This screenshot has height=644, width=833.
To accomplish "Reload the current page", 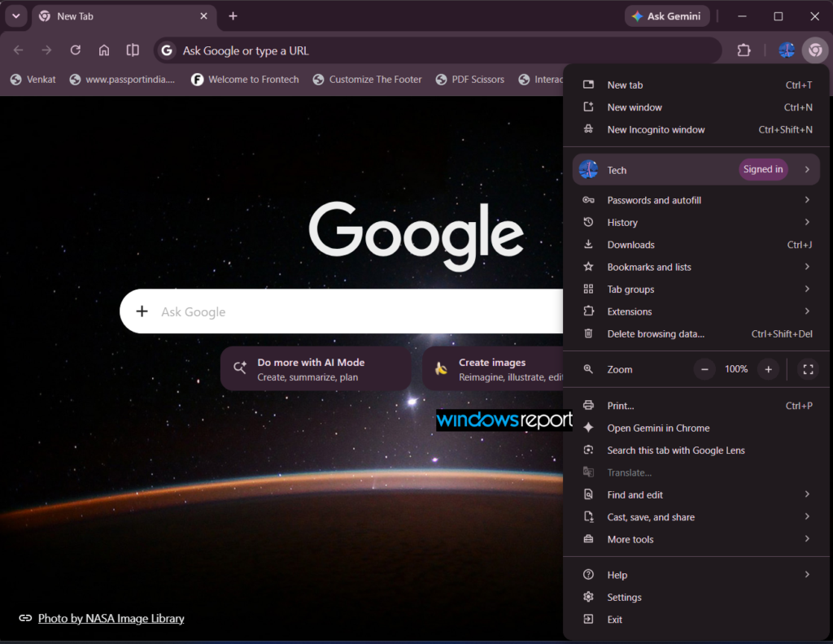I will pyautogui.click(x=76, y=50).
